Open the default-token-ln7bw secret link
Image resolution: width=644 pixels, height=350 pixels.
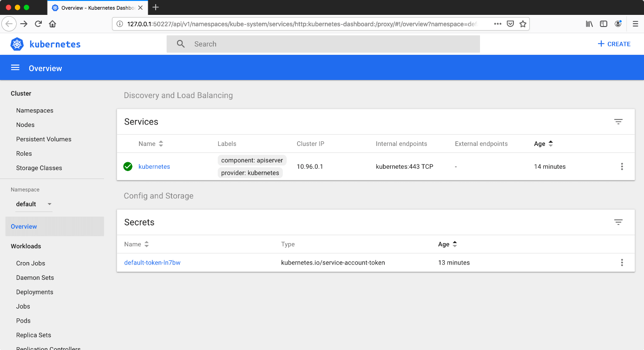152,262
